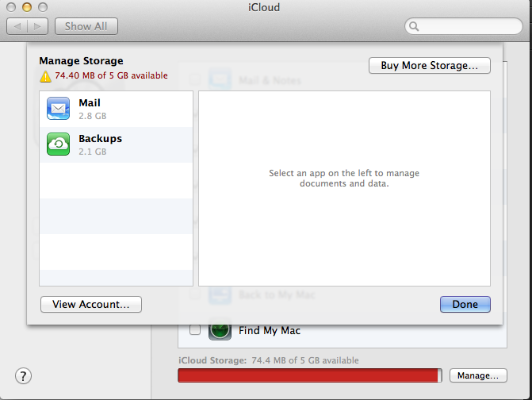The image size is (532, 400).
Task: Minimize window with yellow button
Action: 27,7
